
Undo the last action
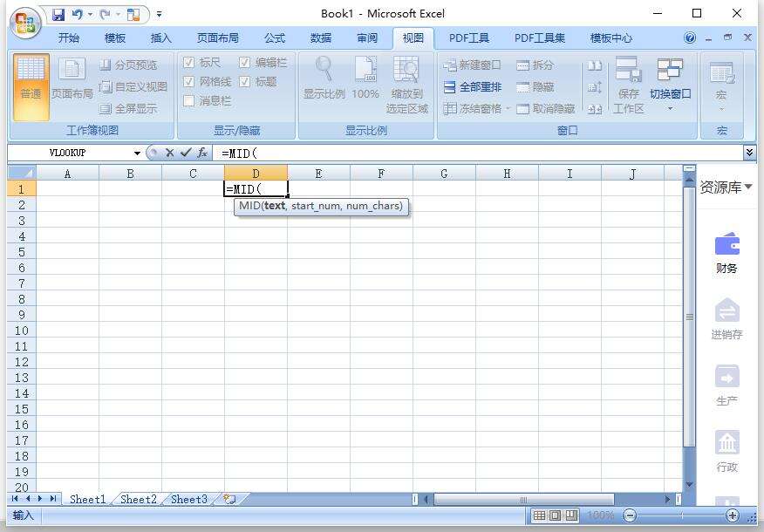click(77, 15)
